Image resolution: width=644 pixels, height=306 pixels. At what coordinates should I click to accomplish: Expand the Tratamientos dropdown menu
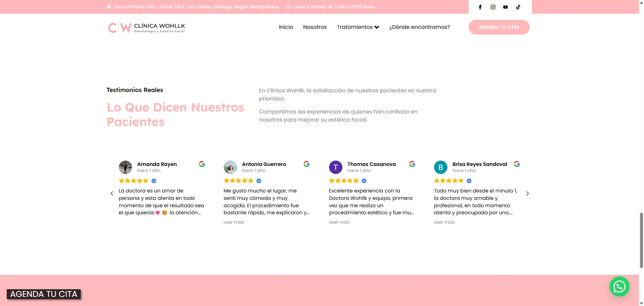click(358, 27)
